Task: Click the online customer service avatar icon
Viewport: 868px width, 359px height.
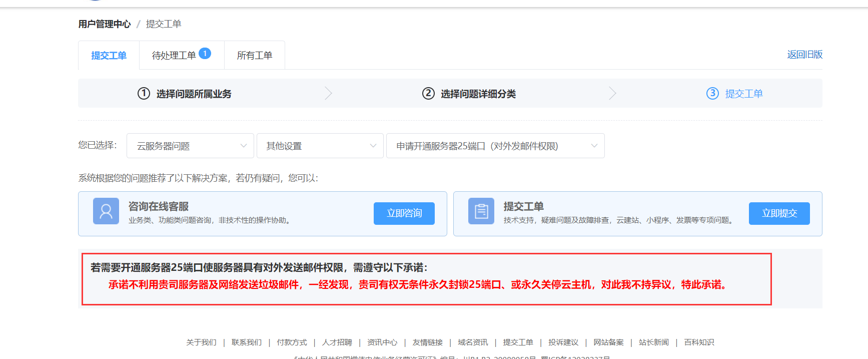Action: pos(106,211)
